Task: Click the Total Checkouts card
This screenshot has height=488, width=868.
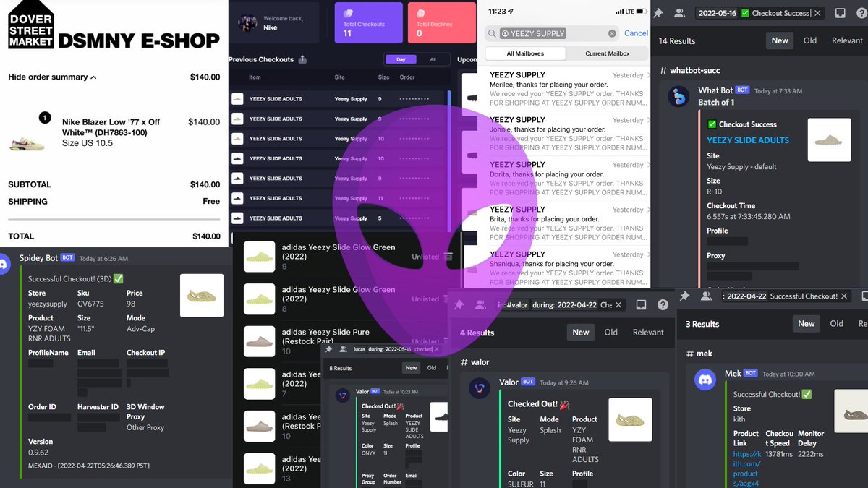Action: (x=369, y=22)
